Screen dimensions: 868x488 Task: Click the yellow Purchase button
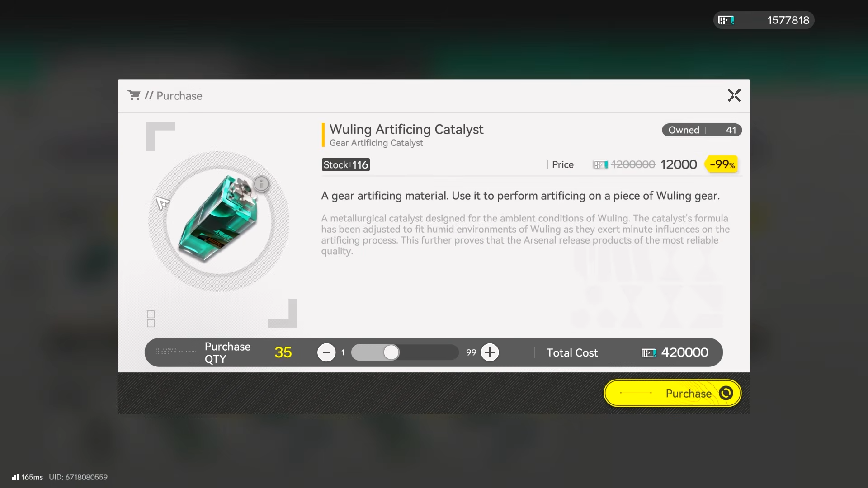click(x=672, y=393)
